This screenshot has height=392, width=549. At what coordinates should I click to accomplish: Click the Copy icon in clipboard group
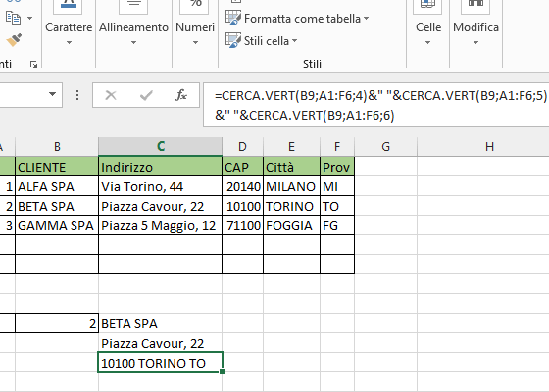14,18
